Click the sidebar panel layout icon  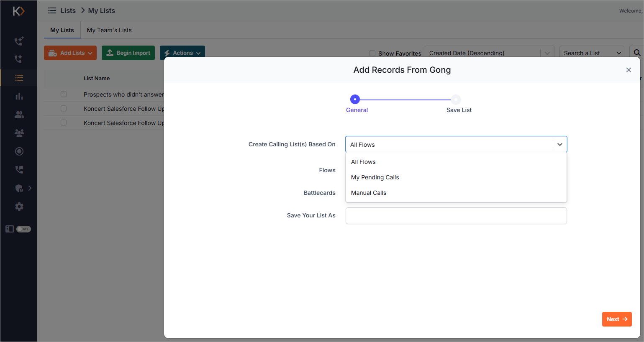(x=10, y=229)
